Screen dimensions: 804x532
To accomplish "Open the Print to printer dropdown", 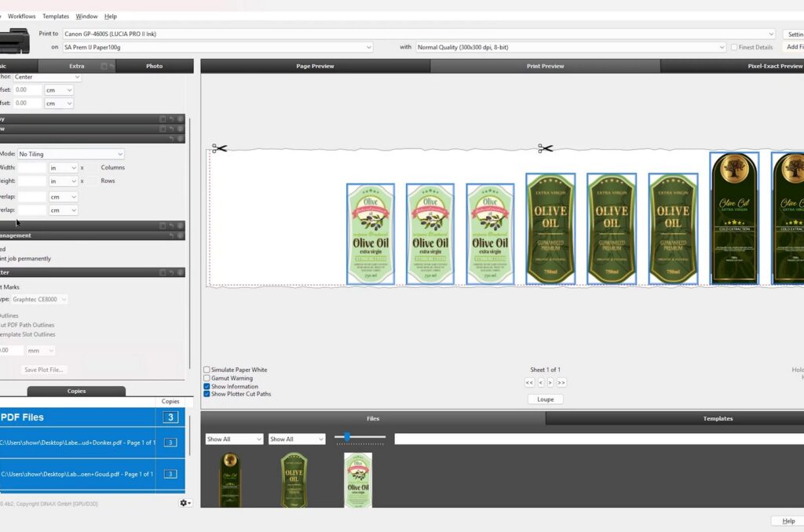I will pos(419,34).
